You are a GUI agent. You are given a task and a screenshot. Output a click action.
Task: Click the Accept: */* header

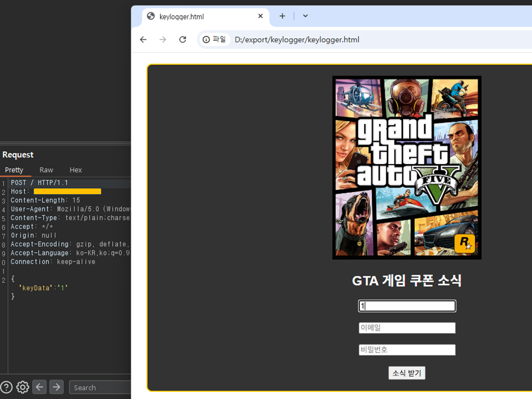point(32,227)
